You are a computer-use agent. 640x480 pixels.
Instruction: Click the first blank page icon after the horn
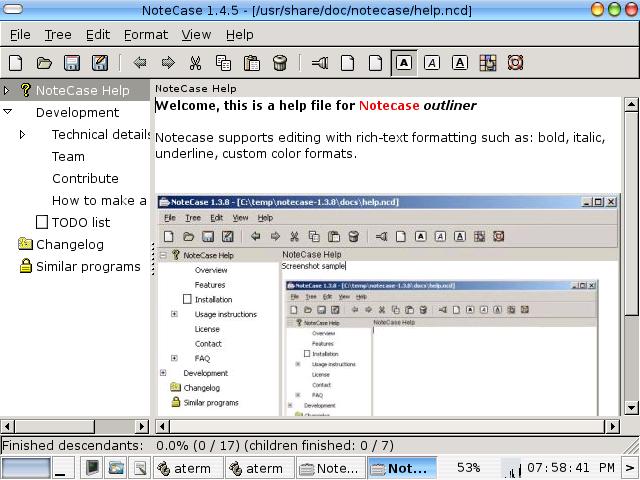[347, 63]
